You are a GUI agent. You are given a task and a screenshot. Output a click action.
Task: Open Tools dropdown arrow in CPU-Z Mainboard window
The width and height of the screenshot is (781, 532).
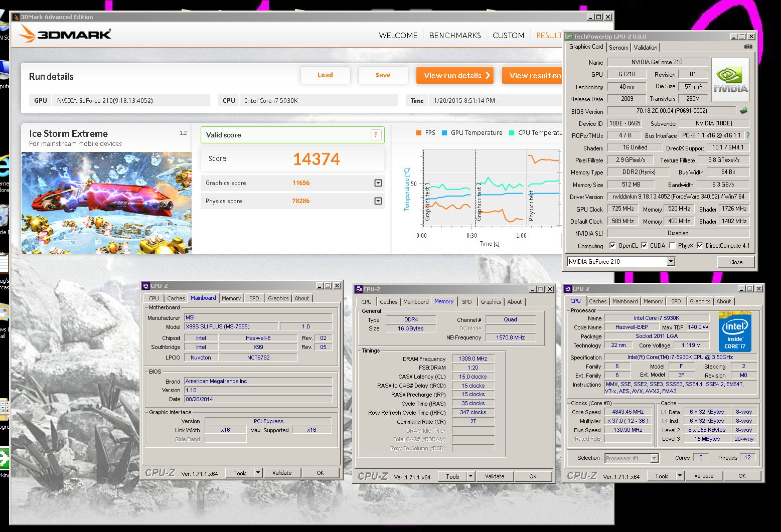point(258,472)
